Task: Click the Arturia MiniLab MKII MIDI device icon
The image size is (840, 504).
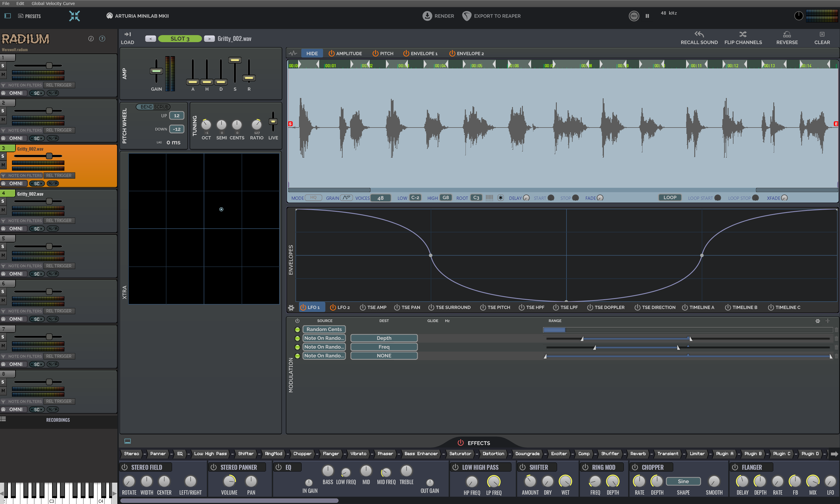Action: coord(109,16)
